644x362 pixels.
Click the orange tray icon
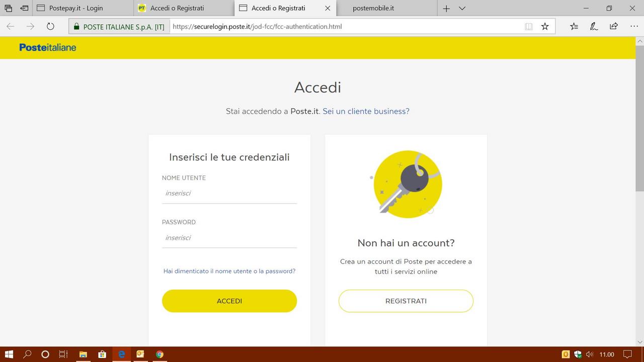click(x=566, y=354)
